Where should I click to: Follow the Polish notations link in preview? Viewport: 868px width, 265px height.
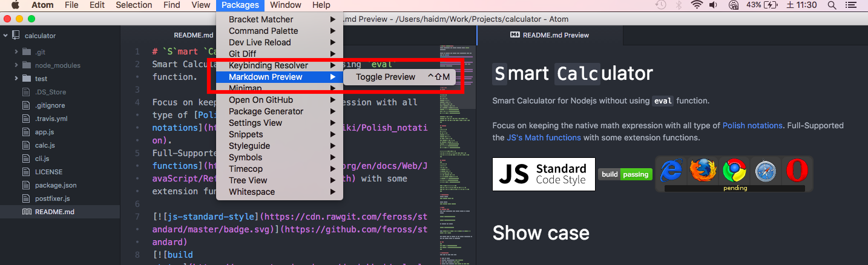click(x=752, y=125)
